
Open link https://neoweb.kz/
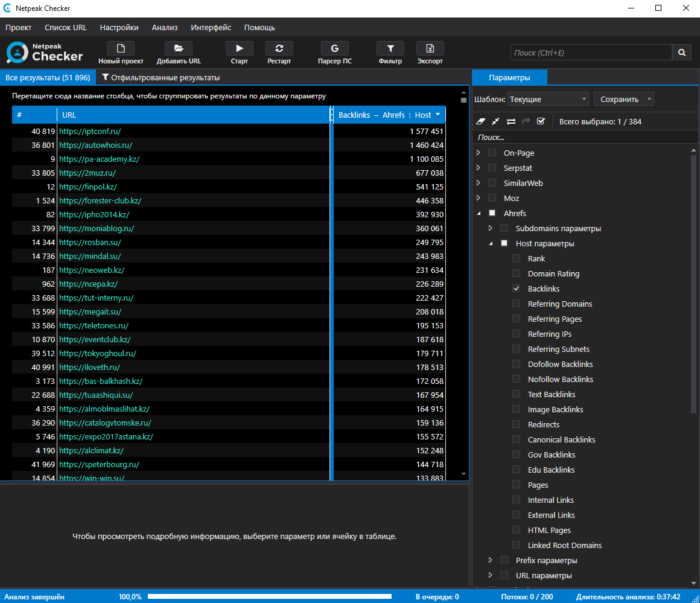click(92, 270)
